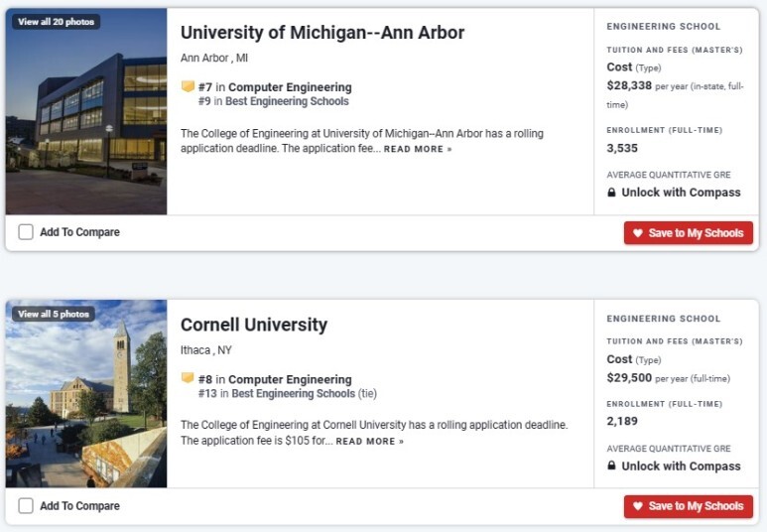The image size is (767, 532).
Task: View all 20 photos of Michigan
Action: 57,22
